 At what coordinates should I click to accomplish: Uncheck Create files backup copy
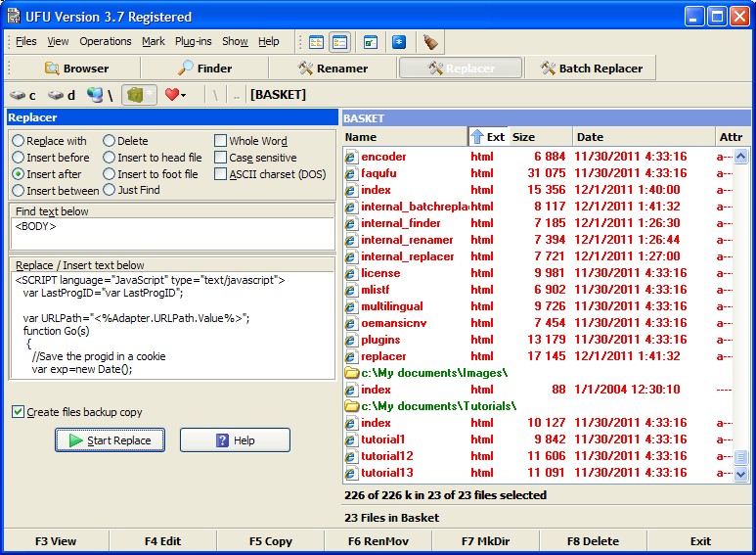(19, 412)
